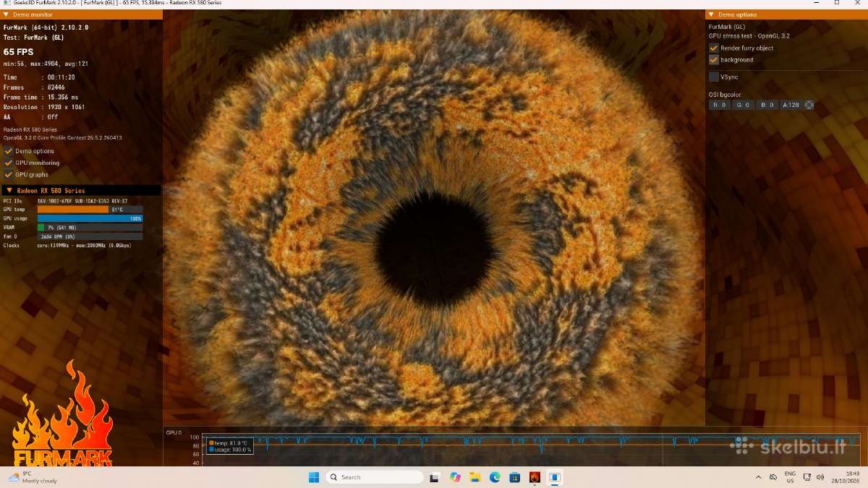Image resolution: width=868 pixels, height=488 pixels.
Task: Click the G value field of OSI bgcolor
Action: click(743, 105)
